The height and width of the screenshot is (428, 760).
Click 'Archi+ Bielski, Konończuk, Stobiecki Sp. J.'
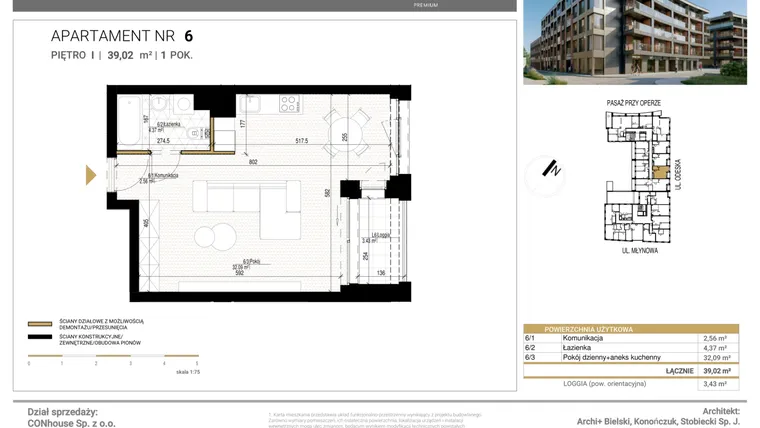(x=658, y=422)
